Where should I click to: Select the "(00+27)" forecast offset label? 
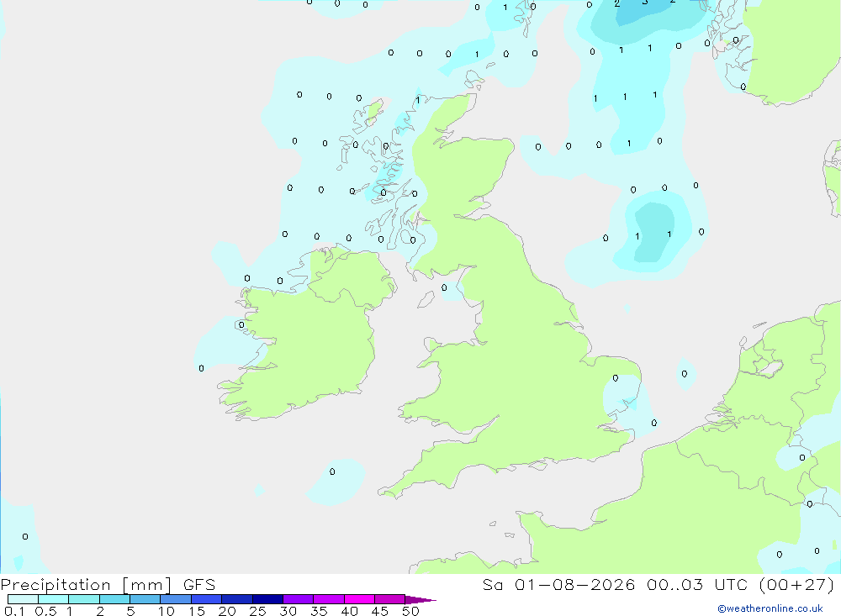[797, 585]
